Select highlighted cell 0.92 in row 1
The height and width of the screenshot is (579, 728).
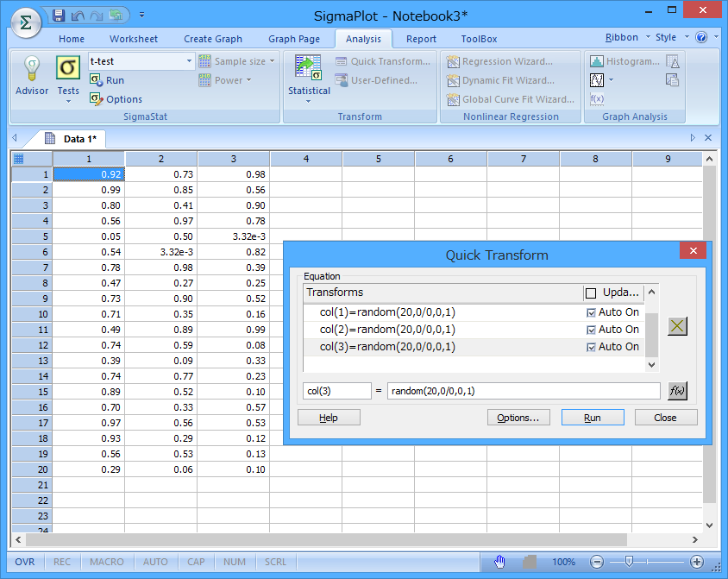pos(89,174)
